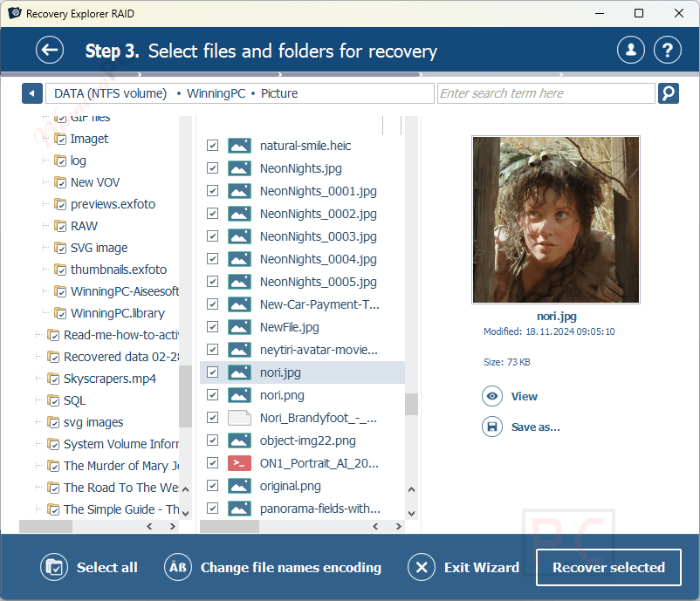
Task: Click image icon of panorama-fields-with file
Action: (x=239, y=509)
